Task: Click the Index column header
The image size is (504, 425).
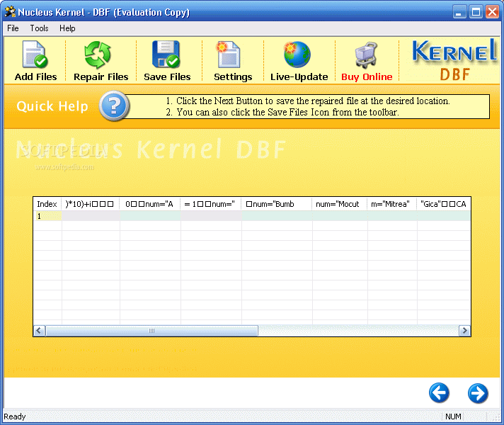Action: [x=47, y=204]
